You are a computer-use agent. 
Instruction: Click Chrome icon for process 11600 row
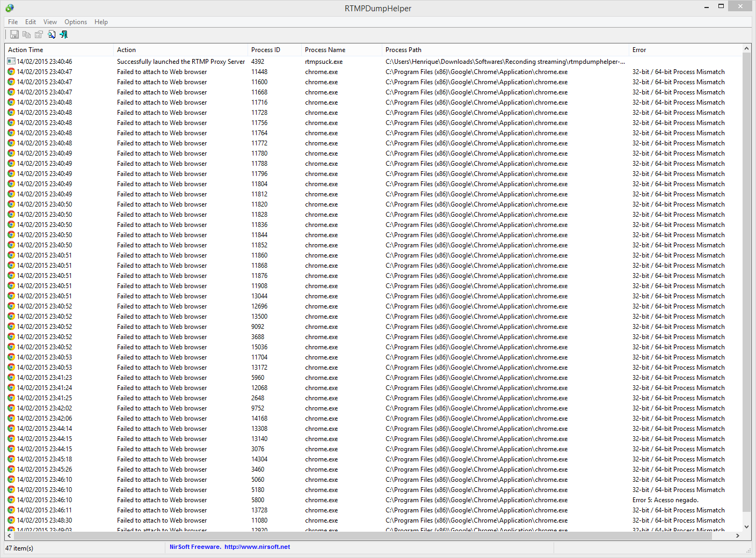tap(11, 82)
